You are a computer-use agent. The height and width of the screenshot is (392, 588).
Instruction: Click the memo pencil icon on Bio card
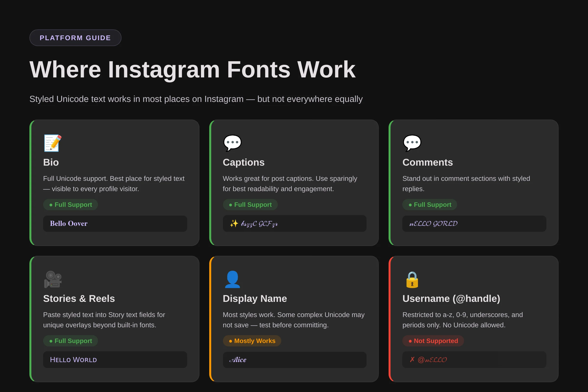point(52,143)
